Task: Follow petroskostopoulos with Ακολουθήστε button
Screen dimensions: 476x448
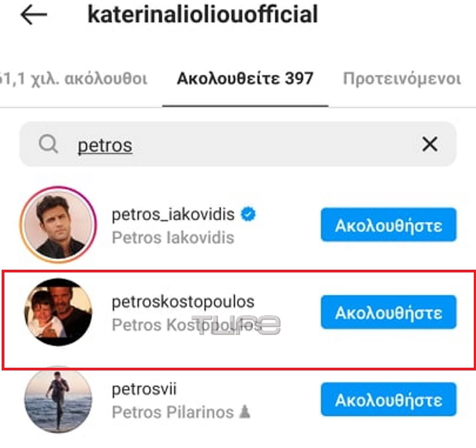Action: 389,312
